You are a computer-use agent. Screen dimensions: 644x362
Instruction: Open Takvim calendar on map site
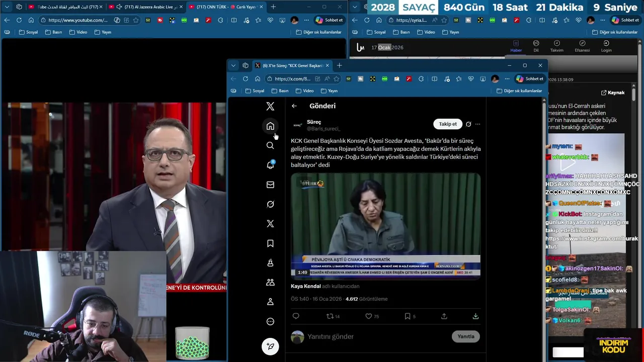point(556,46)
